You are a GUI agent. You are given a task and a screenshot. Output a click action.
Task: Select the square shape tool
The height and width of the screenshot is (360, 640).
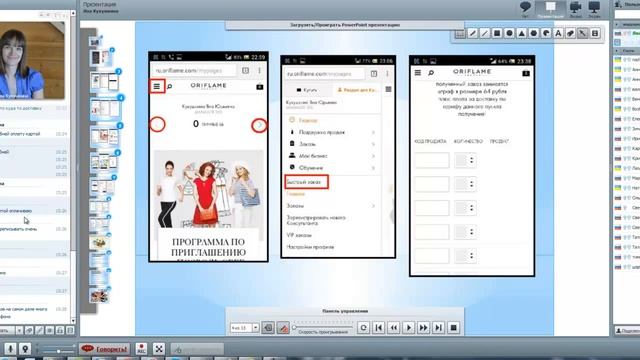(497, 33)
